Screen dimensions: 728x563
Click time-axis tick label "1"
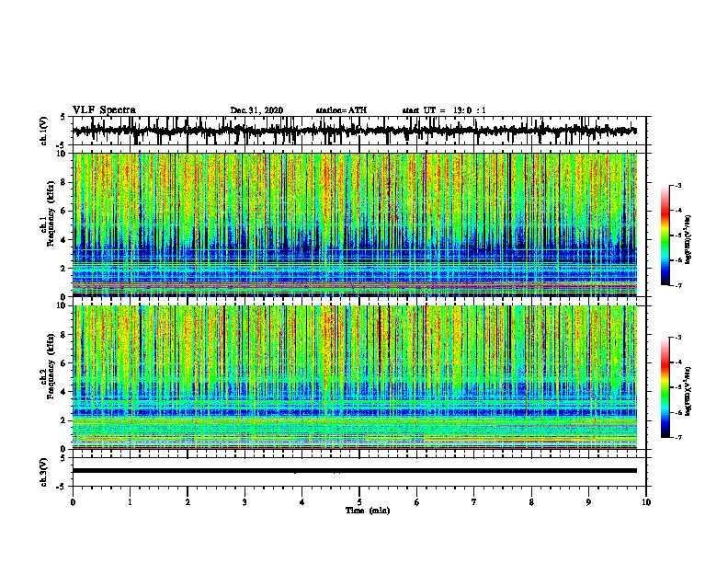pyautogui.click(x=130, y=502)
